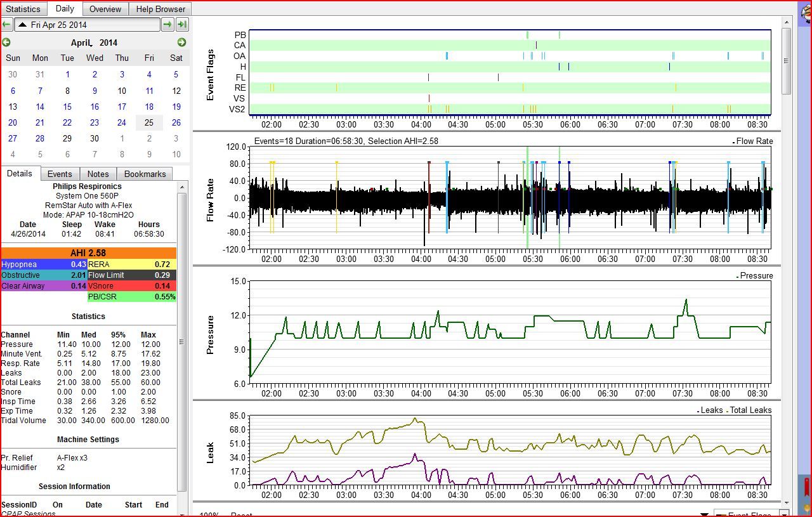Viewport: 812px width, 517px height.
Task: Select April 26 in calendar
Action: pos(176,122)
